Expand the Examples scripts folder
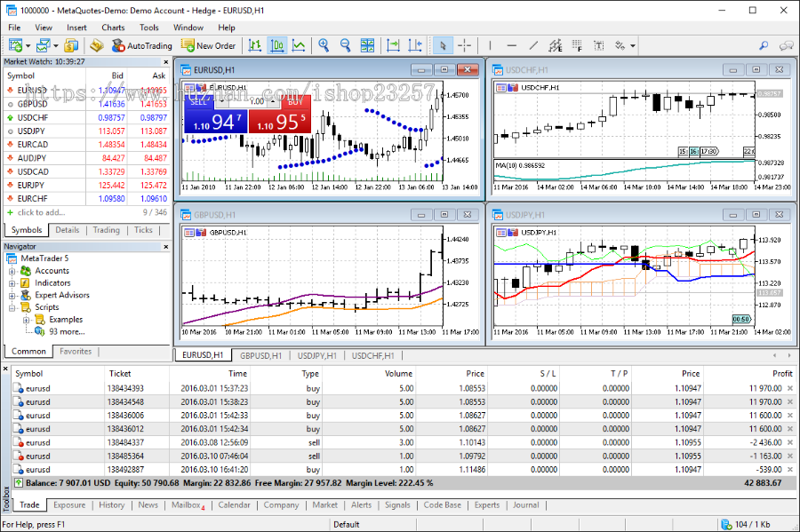The image size is (800, 532). coord(26,320)
